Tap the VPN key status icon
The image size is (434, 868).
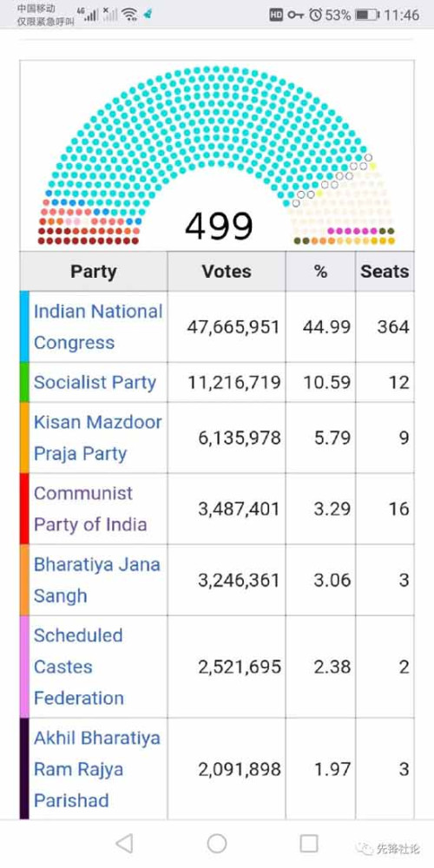tap(296, 15)
